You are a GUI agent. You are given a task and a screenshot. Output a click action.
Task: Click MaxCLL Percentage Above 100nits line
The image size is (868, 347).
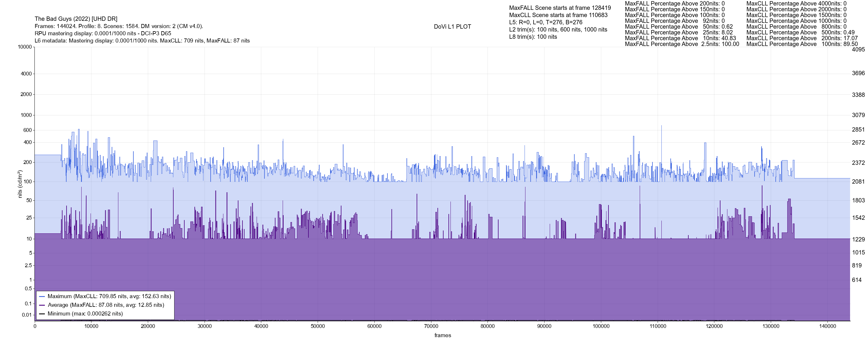(x=802, y=44)
